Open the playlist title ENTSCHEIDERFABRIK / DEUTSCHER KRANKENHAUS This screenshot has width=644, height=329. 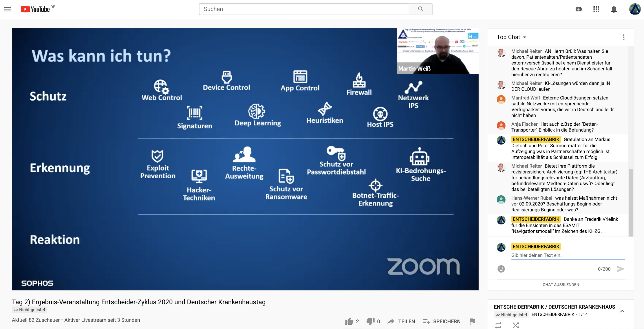(554, 307)
